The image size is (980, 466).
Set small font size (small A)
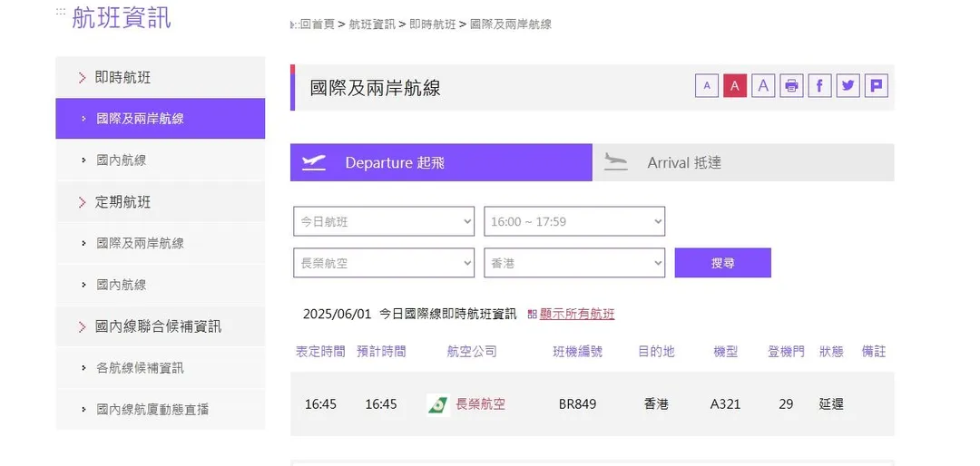707,85
